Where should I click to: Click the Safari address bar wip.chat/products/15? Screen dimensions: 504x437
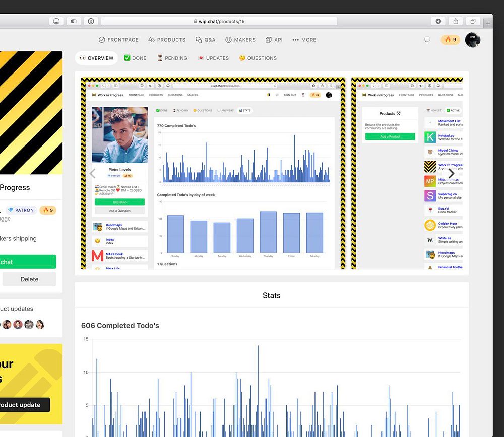pos(219,21)
